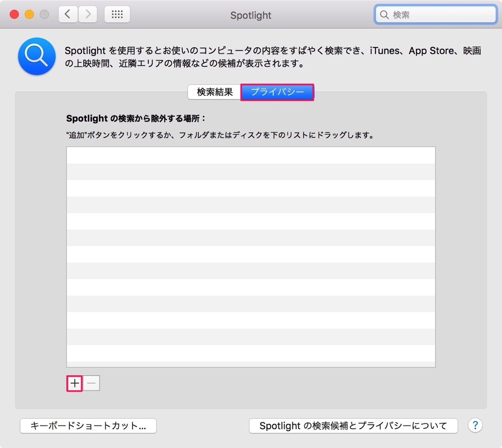
Task: Focus the 検索 search field
Action: tap(435, 15)
